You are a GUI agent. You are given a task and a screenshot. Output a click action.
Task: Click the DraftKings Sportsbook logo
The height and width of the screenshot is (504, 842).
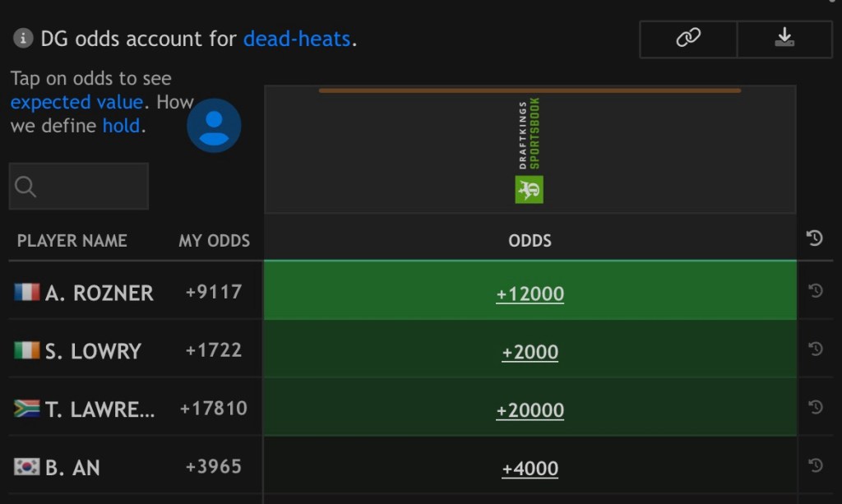(530, 150)
